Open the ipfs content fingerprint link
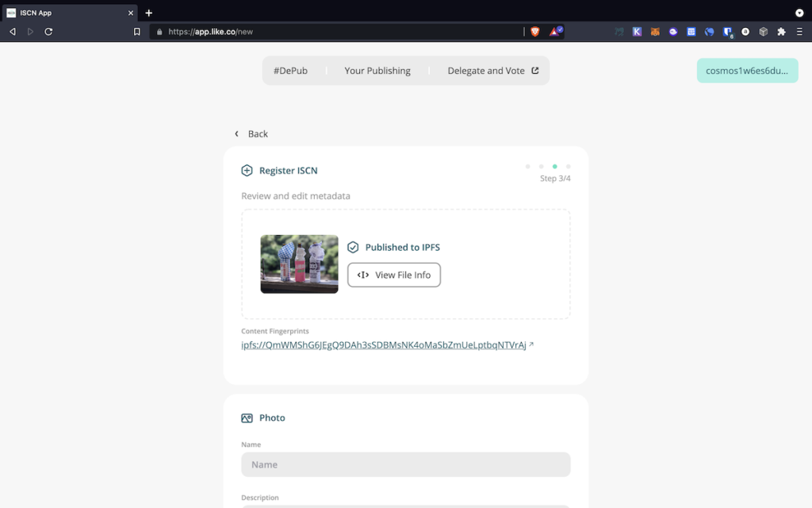 tap(384, 345)
